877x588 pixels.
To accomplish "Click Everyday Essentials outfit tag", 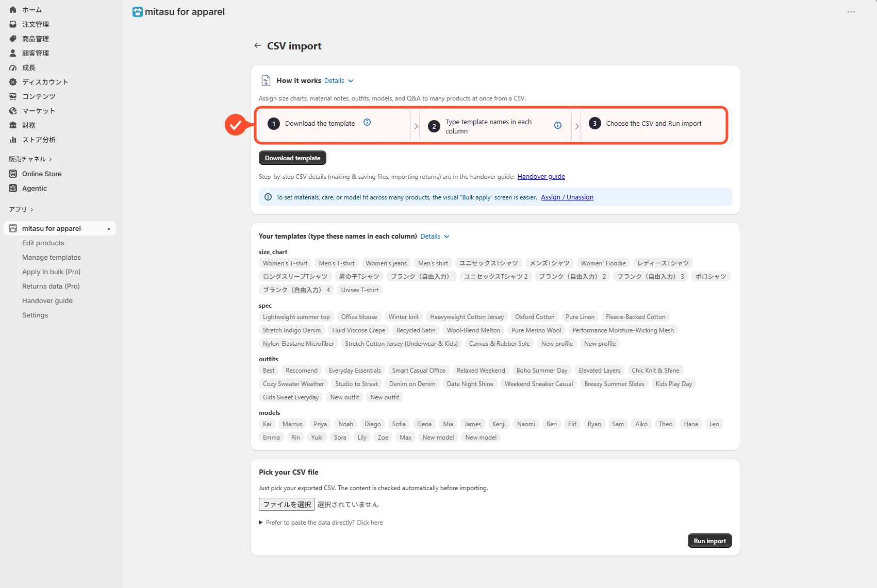I will coord(355,371).
